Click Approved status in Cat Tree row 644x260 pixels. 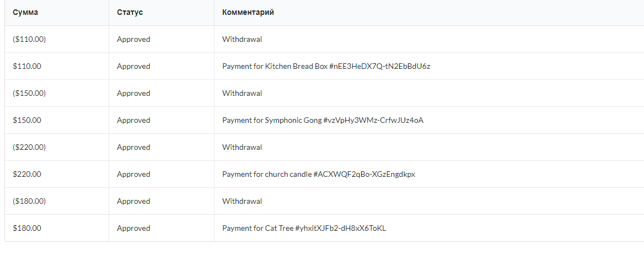(133, 229)
